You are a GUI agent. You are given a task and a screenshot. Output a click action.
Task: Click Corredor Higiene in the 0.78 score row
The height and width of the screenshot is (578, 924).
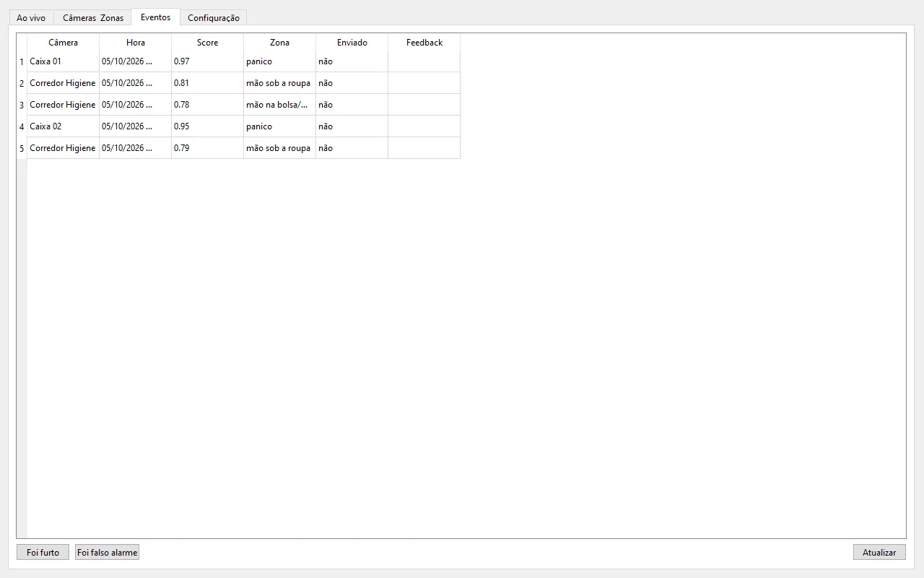[63, 105]
